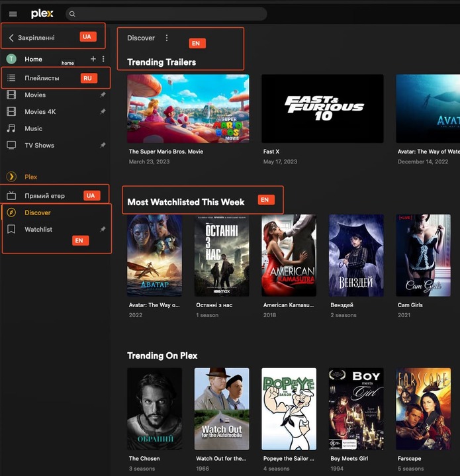This screenshot has height=476, width=460.
Task: Click The Chosen title text
Action: pyautogui.click(x=144, y=458)
